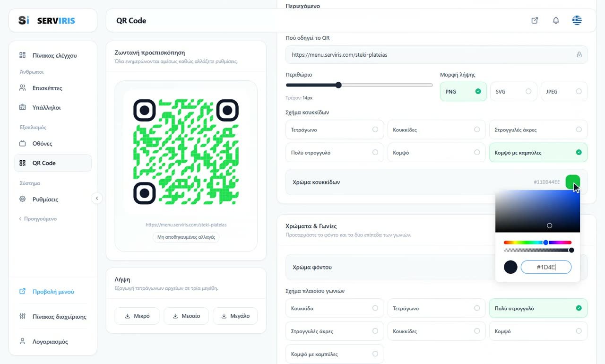Click QR Code grid icon in sidebar

[22, 163]
